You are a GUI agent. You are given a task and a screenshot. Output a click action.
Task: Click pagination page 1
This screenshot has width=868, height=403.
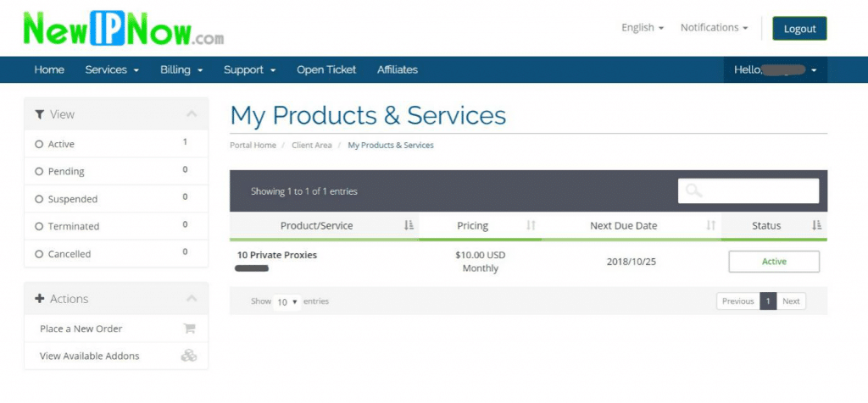point(768,301)
